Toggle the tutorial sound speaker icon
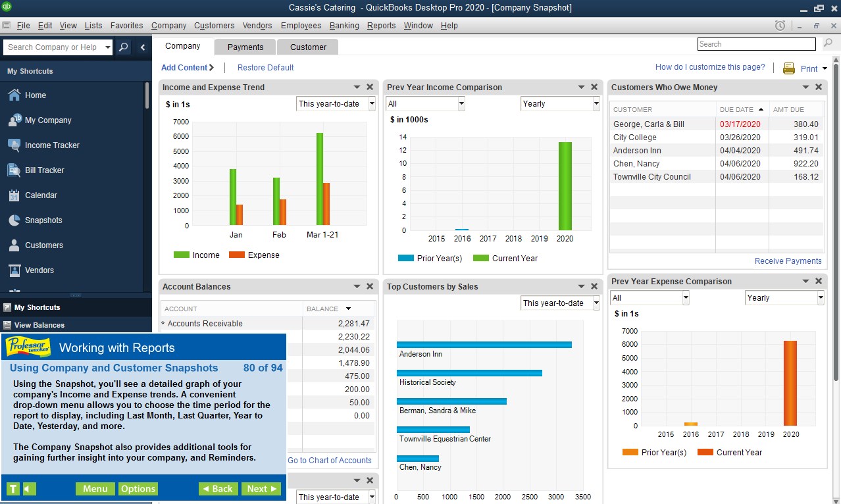This screenshot has width=841, height=504. pyautogui.click(x=29, y=489)
